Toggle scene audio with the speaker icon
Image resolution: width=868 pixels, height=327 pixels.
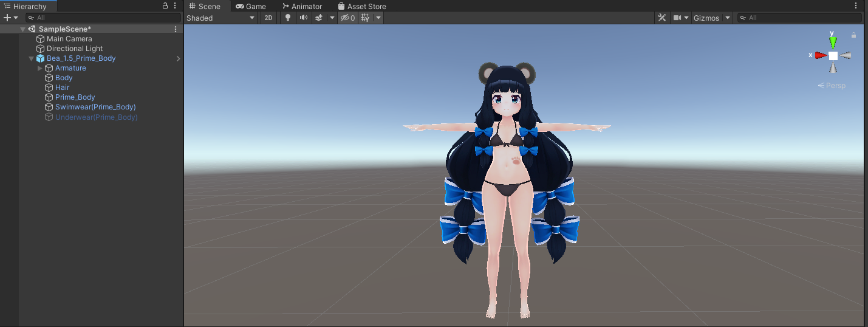pos(303,18)
